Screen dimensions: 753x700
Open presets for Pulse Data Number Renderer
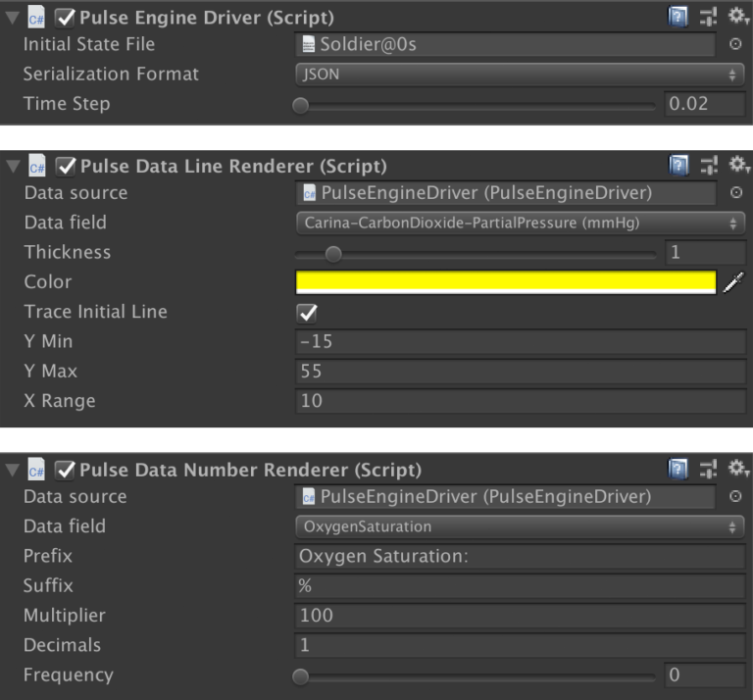pyautogui.click(x=709, y=470)
